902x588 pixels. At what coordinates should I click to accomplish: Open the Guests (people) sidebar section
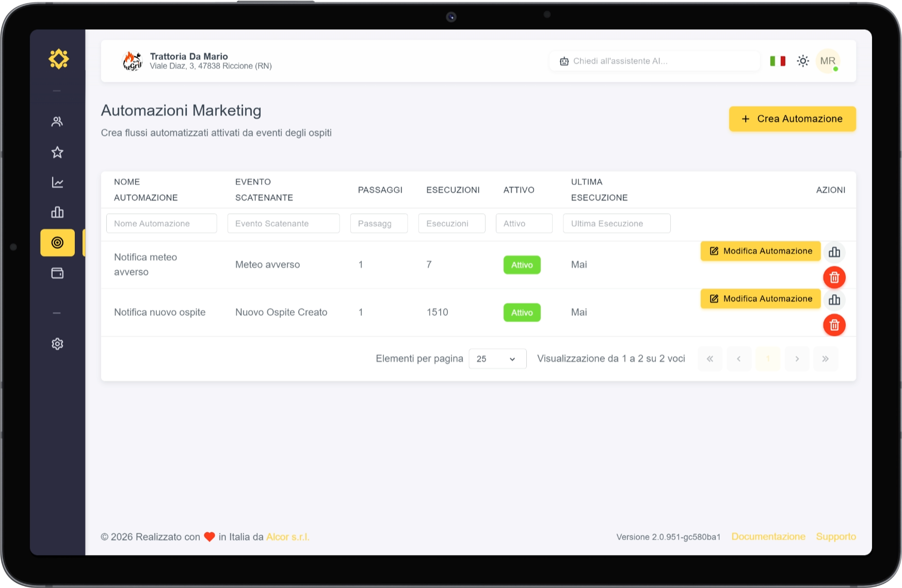(57, 122)
